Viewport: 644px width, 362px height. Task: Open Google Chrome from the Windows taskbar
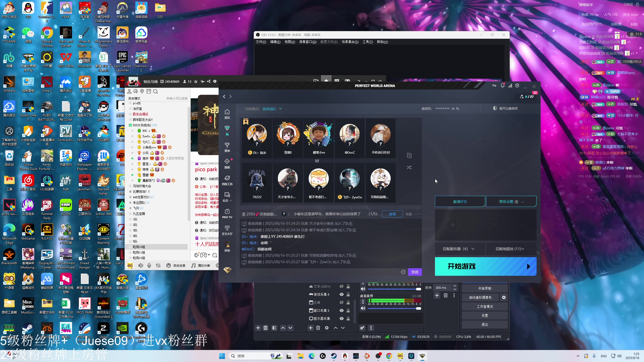click(x=389, y=356)
